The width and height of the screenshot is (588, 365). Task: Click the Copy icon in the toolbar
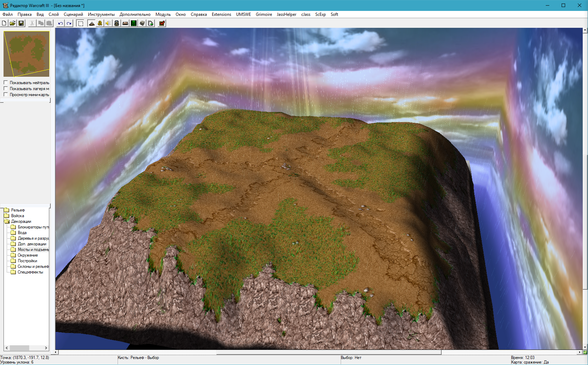tap(40, 23)
